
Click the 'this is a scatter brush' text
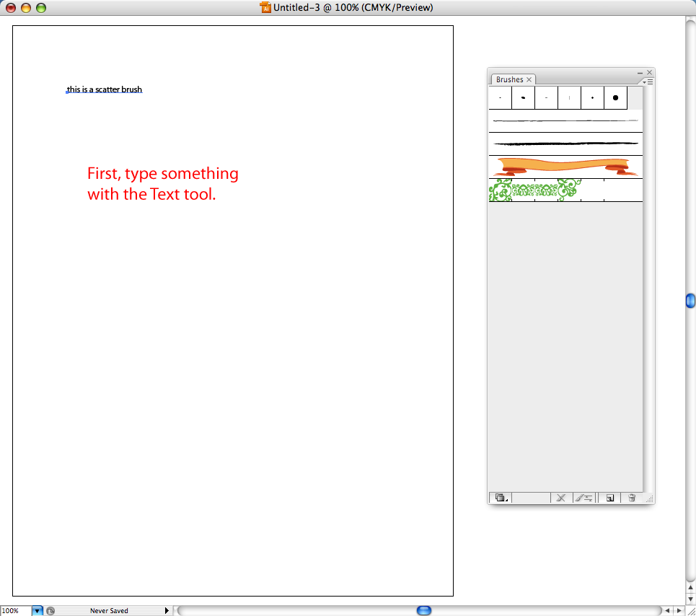point(105,89)
